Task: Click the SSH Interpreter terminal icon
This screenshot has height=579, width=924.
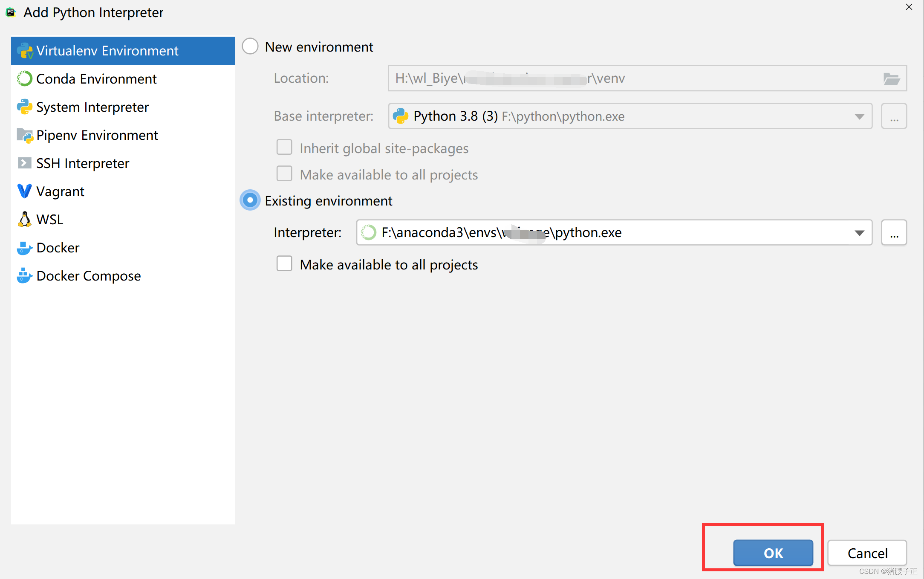Action: click(x=24, y=163)
